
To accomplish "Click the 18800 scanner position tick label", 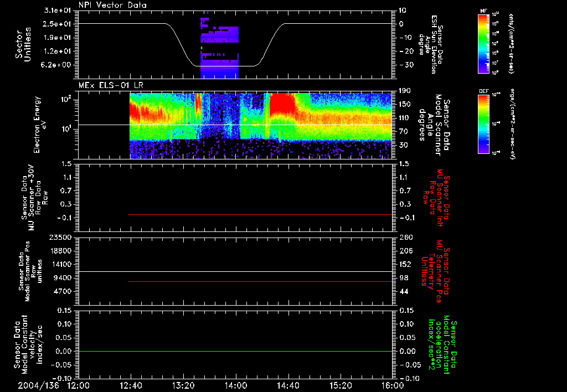I will 60,251.
